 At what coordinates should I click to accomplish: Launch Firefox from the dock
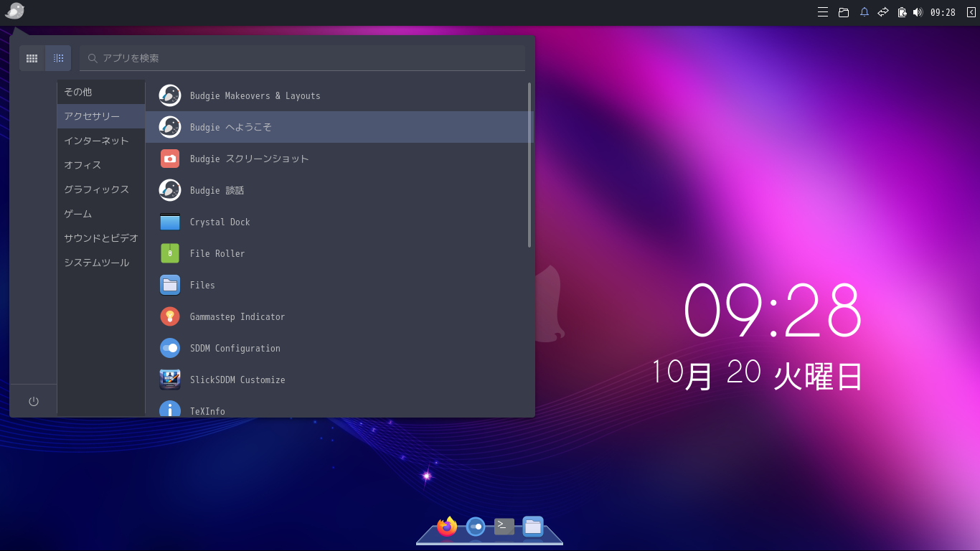click(447, 527)
